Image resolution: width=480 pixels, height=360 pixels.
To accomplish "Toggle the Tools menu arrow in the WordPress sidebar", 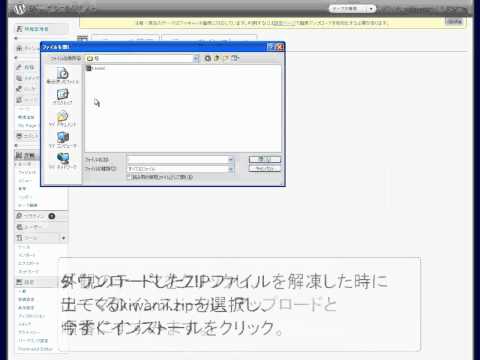I will tap(63, 238).
